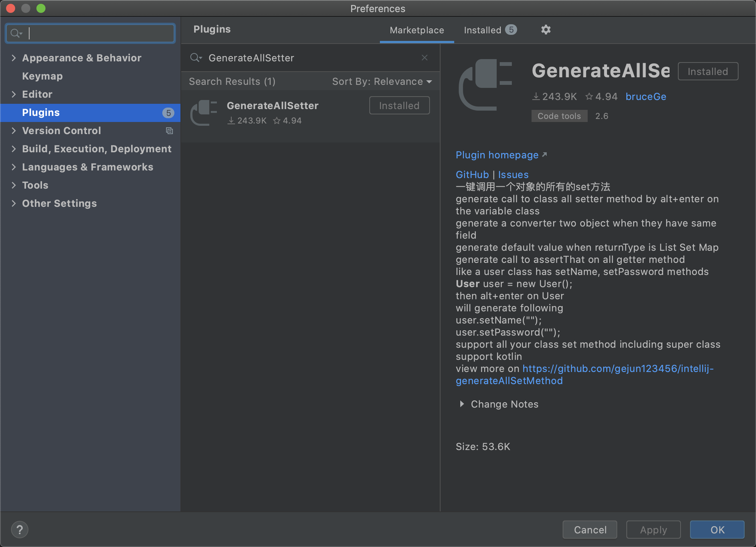Click the plugin search magnifier icon
The width and height of the screenshot is (756, 547).
click(196, 58)
